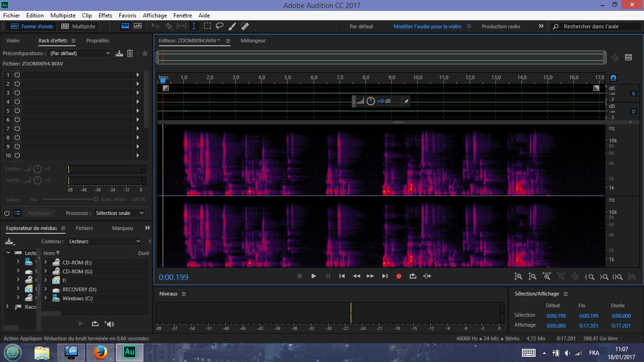Image resolution: width=644 pixels, height=362 pixels.
Task: Switch to the Mélangeur tab
Action: coord(253,41)
